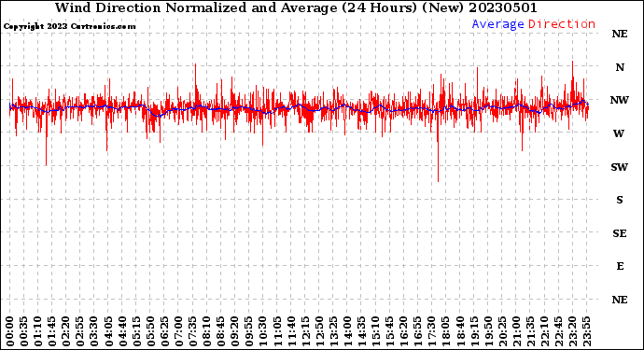Click the 07:00 time axis label
The image size is (644, 350).
pyautogui.click(x=178, y=331)
